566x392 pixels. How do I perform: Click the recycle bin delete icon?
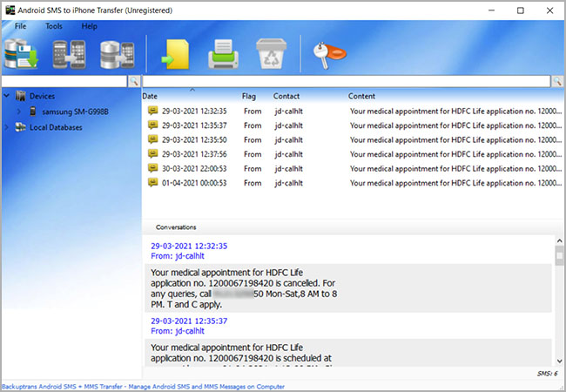click(x=270, y=55)
